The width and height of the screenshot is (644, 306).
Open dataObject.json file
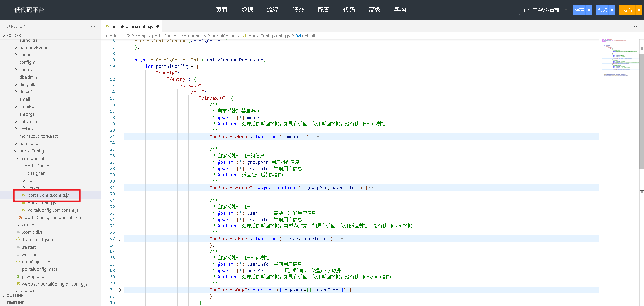37,262
